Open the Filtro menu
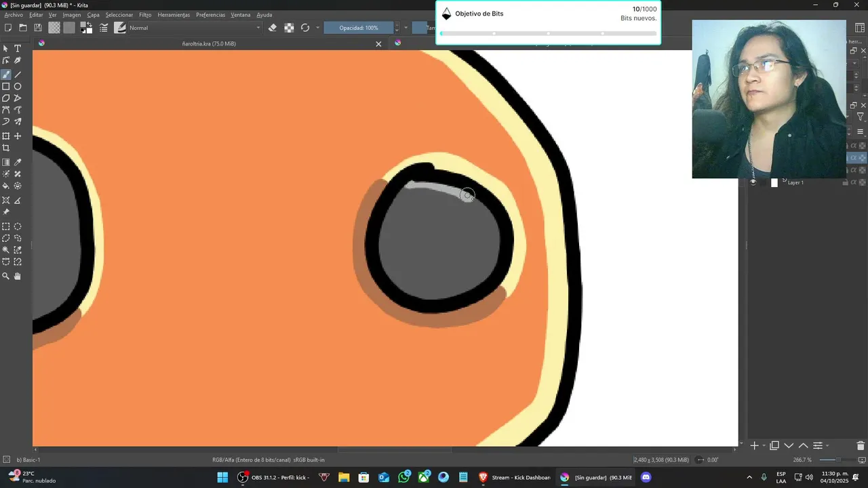Screen dimensions: 868x488 [x=145, y=15]
